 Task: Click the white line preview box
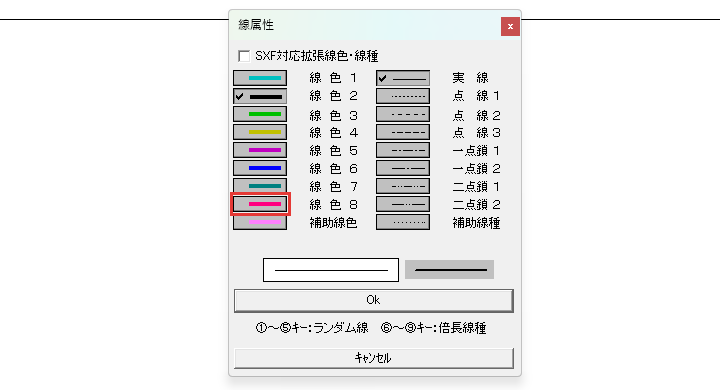(331, 270)
